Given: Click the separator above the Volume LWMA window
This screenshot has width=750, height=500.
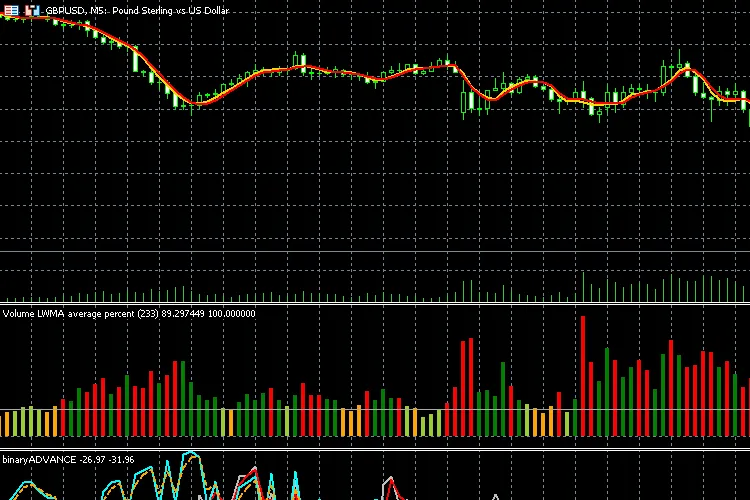Looking at the screenshot, I should (375, 304).
